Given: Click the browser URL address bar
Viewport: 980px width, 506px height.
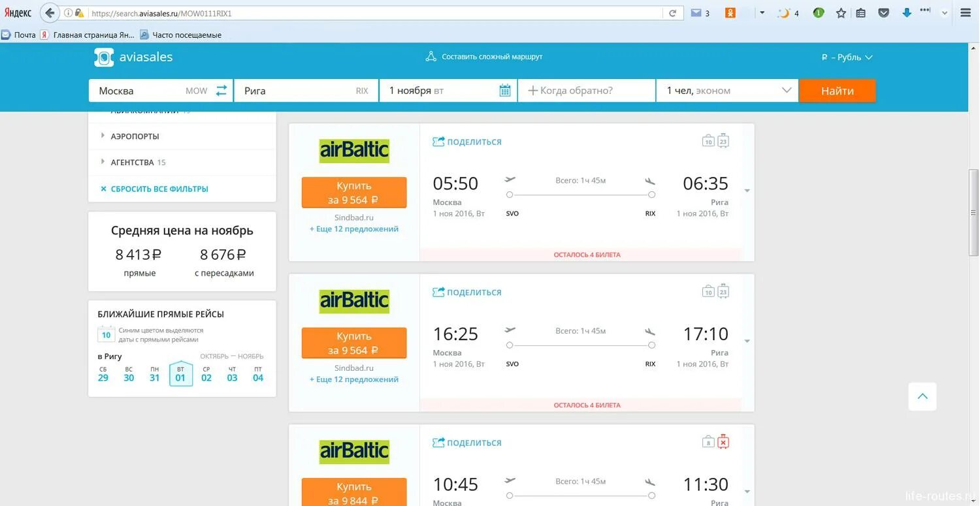Looking at the screenshot, I should [376, 13].
